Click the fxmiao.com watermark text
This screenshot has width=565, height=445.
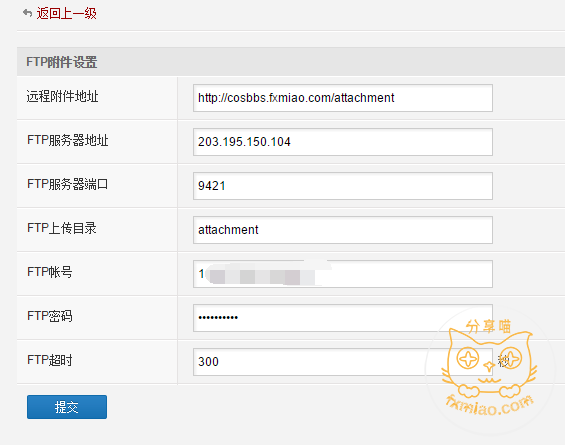[490, 405]
